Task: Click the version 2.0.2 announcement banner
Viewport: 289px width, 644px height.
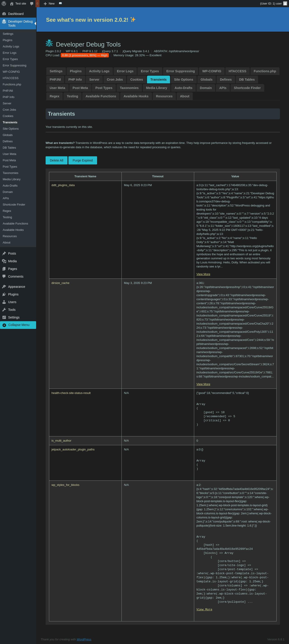Action: [x=91, y=20]
